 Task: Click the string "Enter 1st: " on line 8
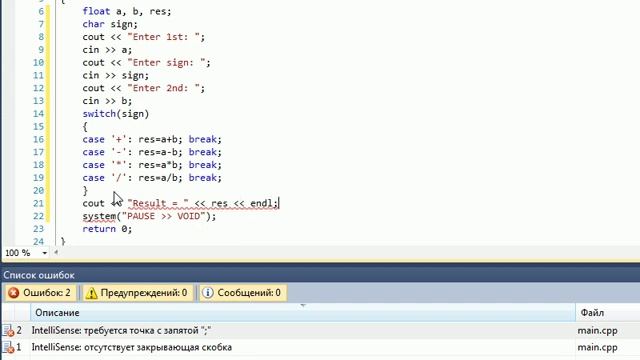click(163, 37)
